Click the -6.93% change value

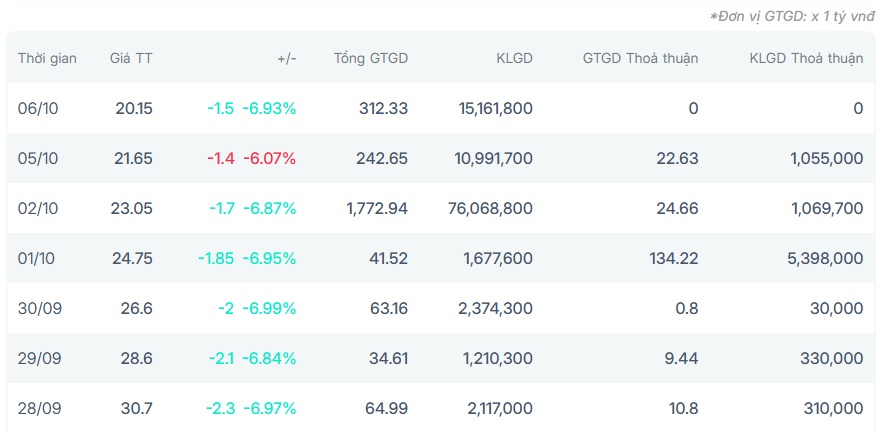[269, 108]
